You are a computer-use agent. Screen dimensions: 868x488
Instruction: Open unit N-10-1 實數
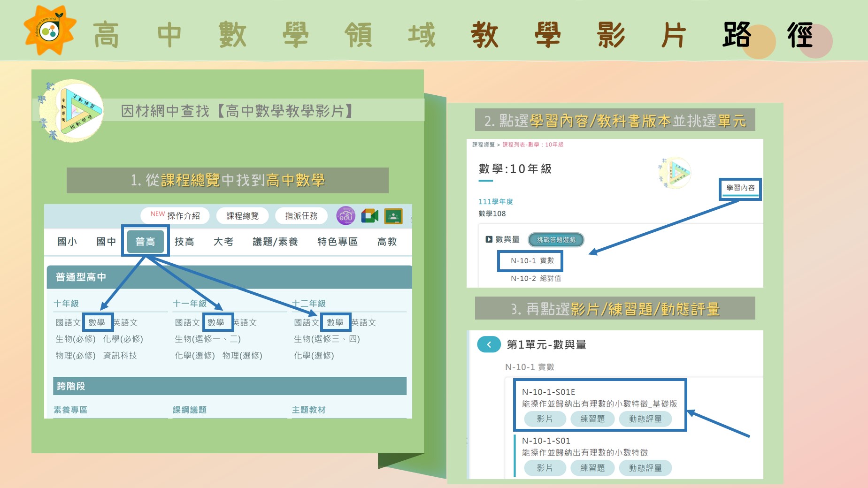(532, 261)
